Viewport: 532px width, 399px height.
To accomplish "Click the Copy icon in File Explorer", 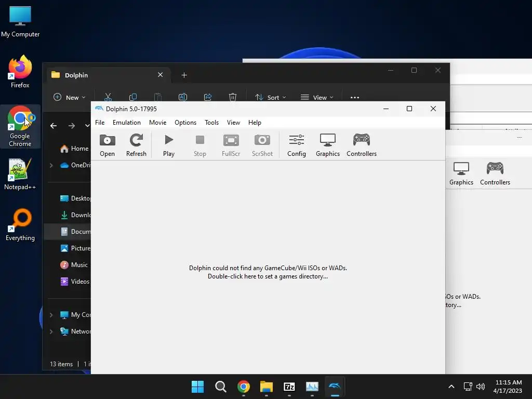I will [133, 97].
